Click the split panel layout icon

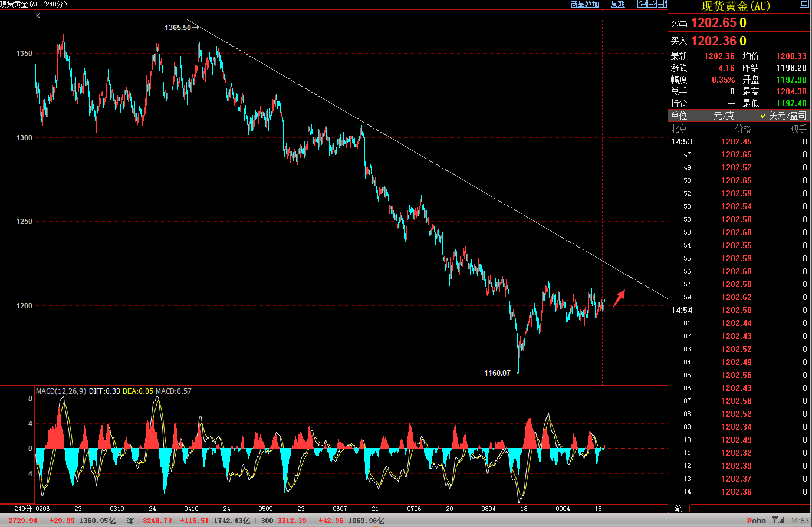pyautogui.click(x=662, y=4)
